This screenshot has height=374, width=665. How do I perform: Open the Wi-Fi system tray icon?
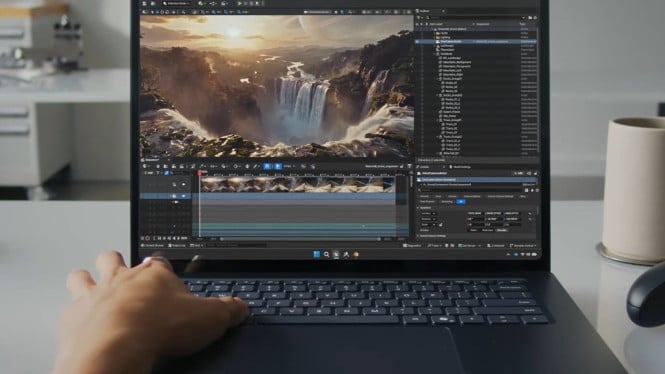pyautogui.click(x=522, y=254)
